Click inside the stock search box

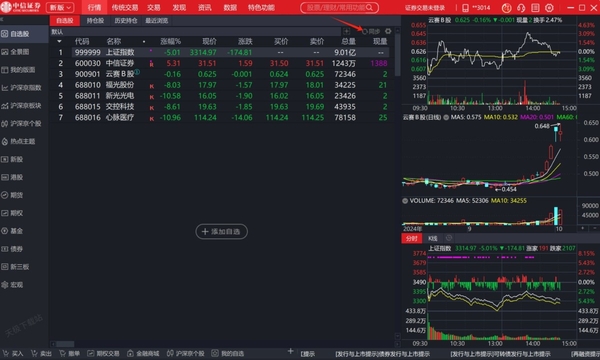pos(339,8)
